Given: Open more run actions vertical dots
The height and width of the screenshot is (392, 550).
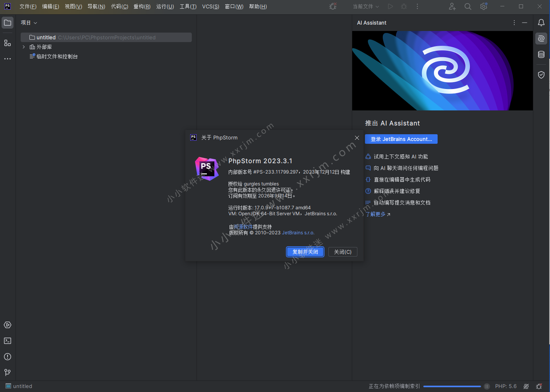Looking at the screenshot, I should 417,6.
